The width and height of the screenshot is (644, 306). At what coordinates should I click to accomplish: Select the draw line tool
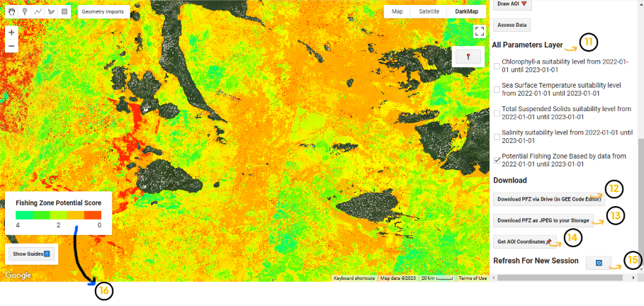tap(38, 12)
